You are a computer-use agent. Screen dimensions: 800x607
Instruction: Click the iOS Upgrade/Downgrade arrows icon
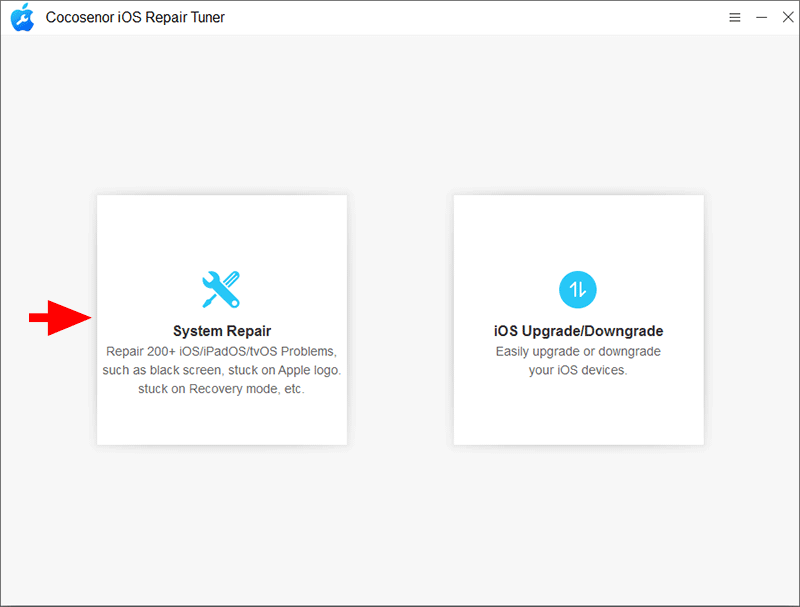coord(578,289)
